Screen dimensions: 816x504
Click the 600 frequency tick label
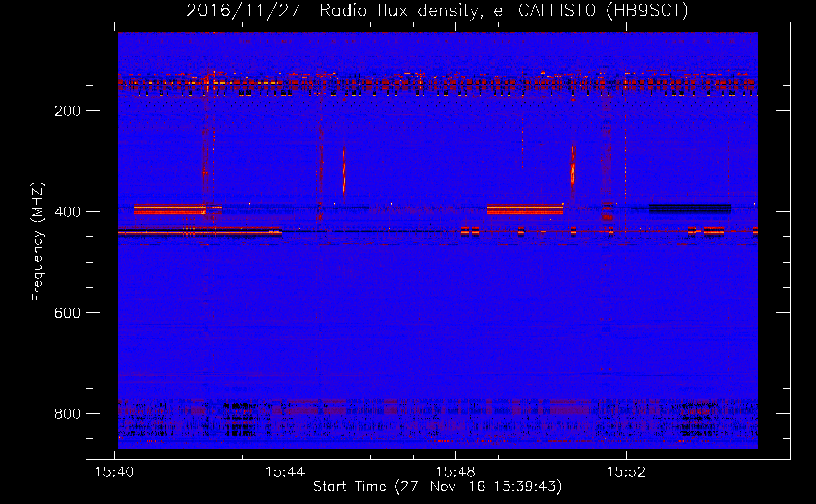[68, 313]
